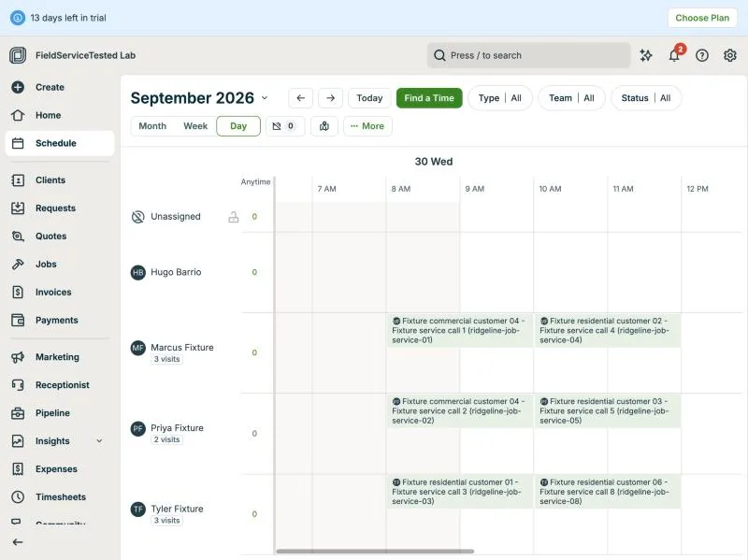Open Insights in sidebar
The height and width of the screenshot is (560, 748).
point(52,440)
